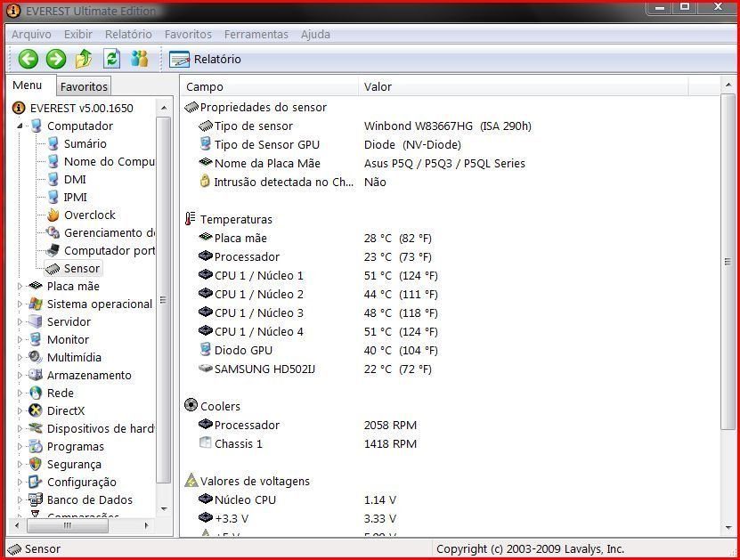
Task: Click the Diodo GPU monitor icon
Action: pos(205,350)
